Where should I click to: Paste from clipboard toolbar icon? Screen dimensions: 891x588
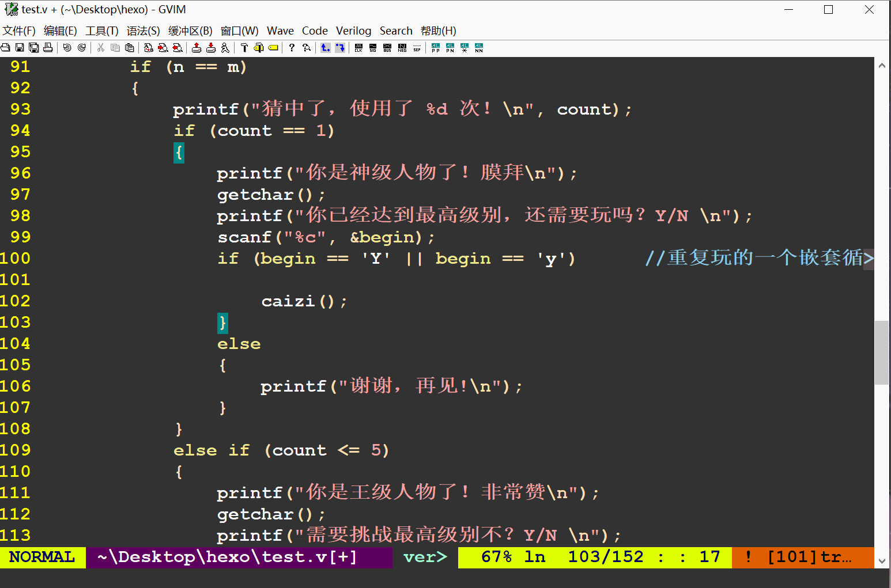[x=130, y=48]
